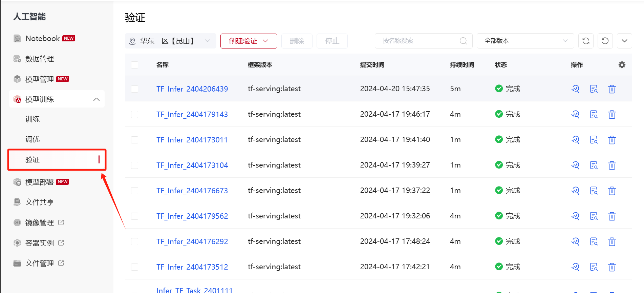Image resolution: width=644 pixels, height=293 pixels.
Task: Open Notebook in the sidebar
Action: point(43,39)
